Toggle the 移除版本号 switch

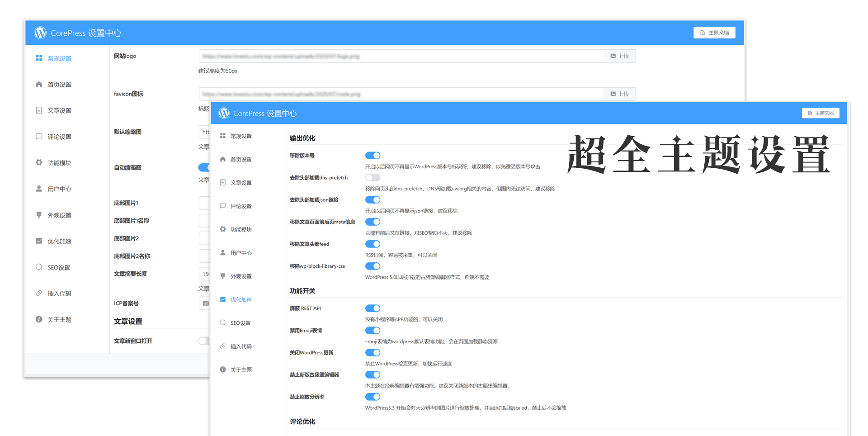[x=373, y=155]
